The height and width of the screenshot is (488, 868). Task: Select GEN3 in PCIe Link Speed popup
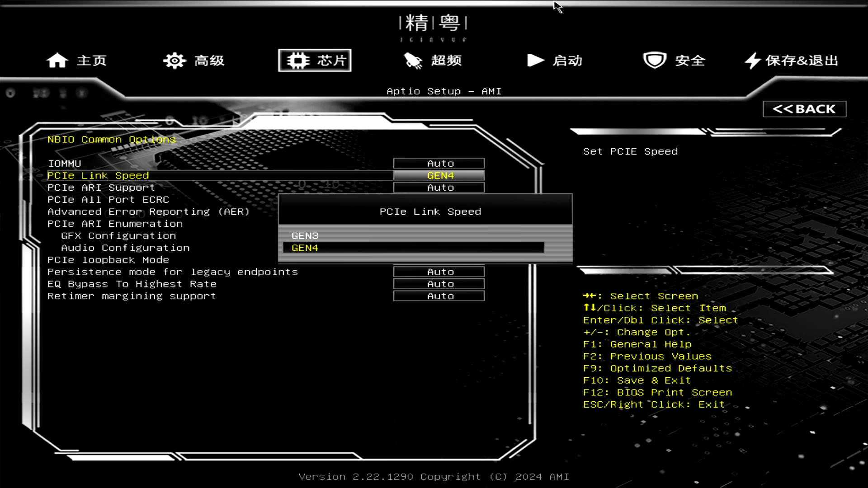click(x=305, y=236)
